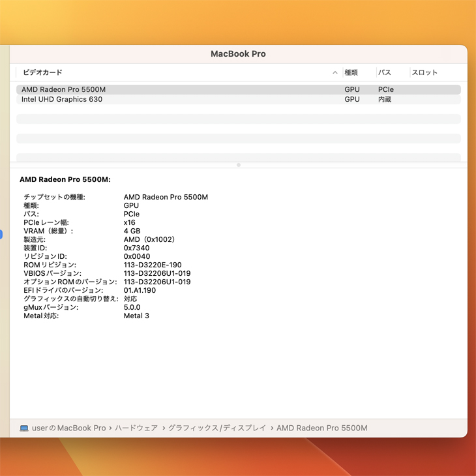
Task: Click the PCIe bus cell of the AMD row
Action: [386, 90]
